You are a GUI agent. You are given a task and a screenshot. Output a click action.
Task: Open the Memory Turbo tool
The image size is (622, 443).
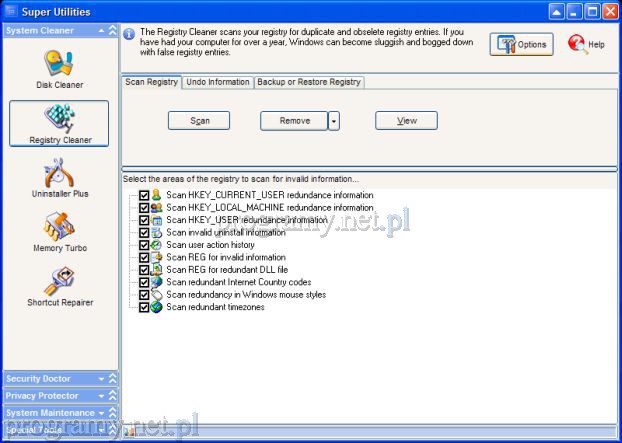coord(59,232)
